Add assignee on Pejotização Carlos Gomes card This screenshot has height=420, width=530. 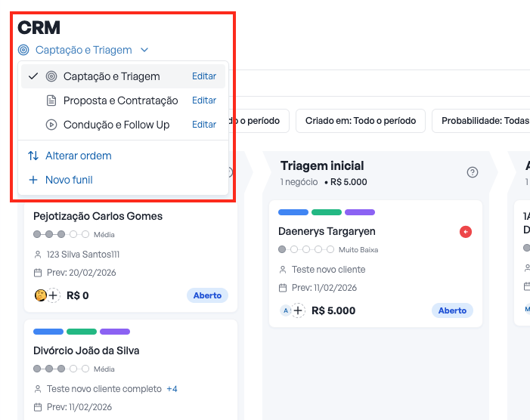pyautogui.click(x=54, y=295)
